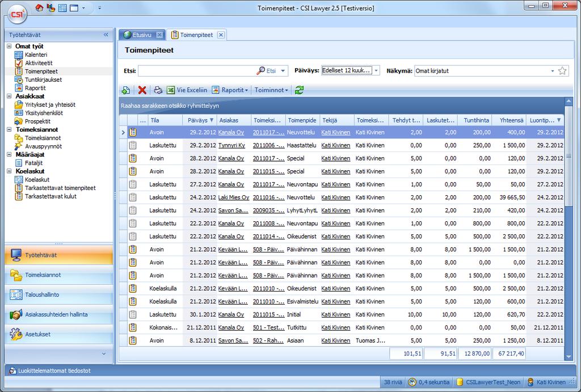Click the CSILawyerTest_Neon database status item
This screenshot has width=581, height=392.
[x=489, y=382]
